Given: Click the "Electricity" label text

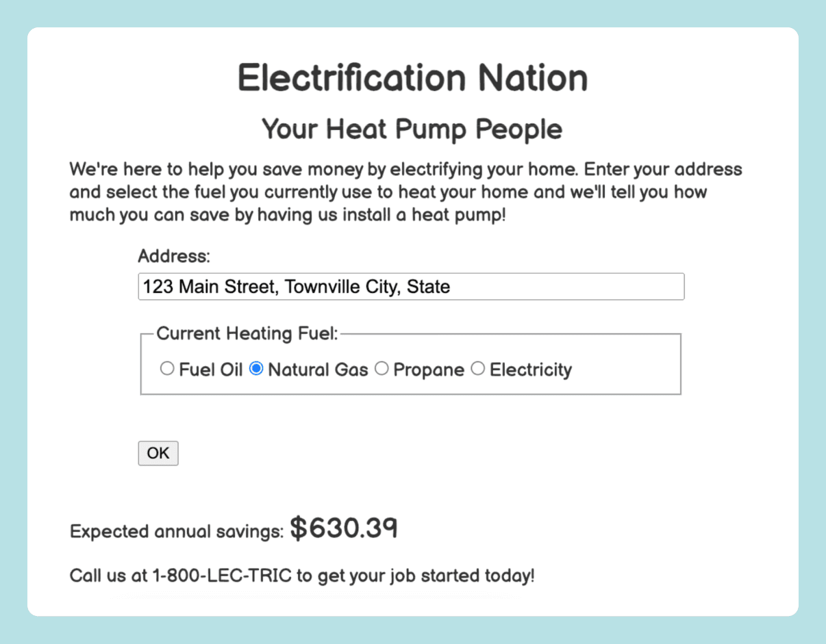Looking at the screenshot, I should pyautogui.click(x=531, y=370).
